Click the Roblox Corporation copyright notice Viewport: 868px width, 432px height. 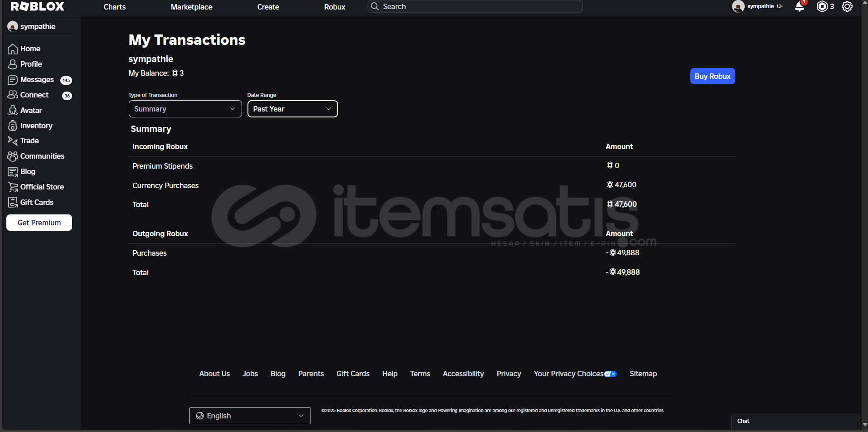point(493,411)
